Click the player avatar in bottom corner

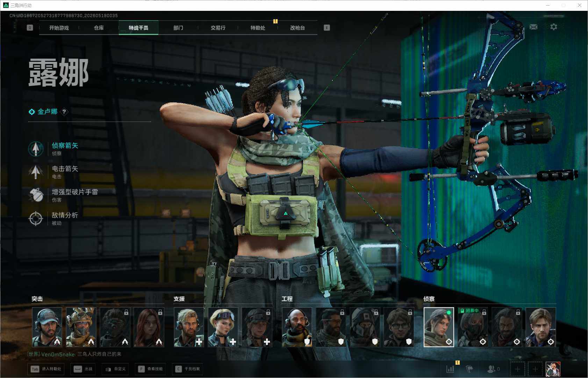point(553,369)
